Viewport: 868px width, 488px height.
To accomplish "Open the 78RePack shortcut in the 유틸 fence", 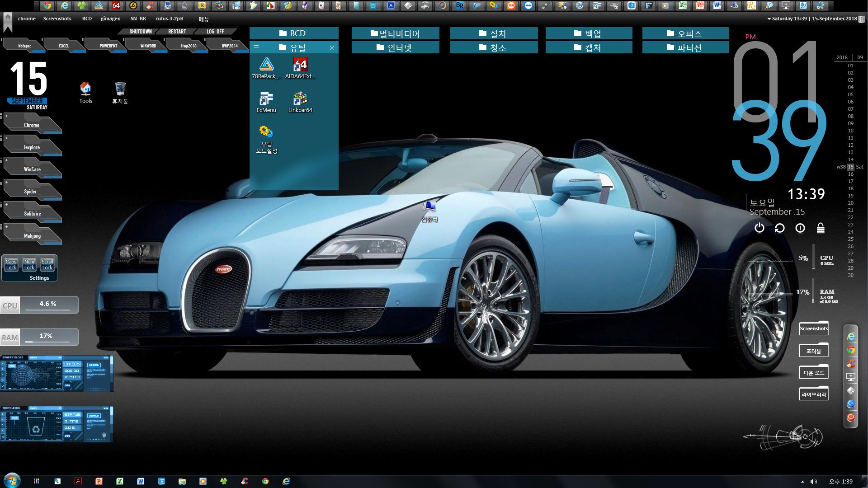I will (266, 68).
